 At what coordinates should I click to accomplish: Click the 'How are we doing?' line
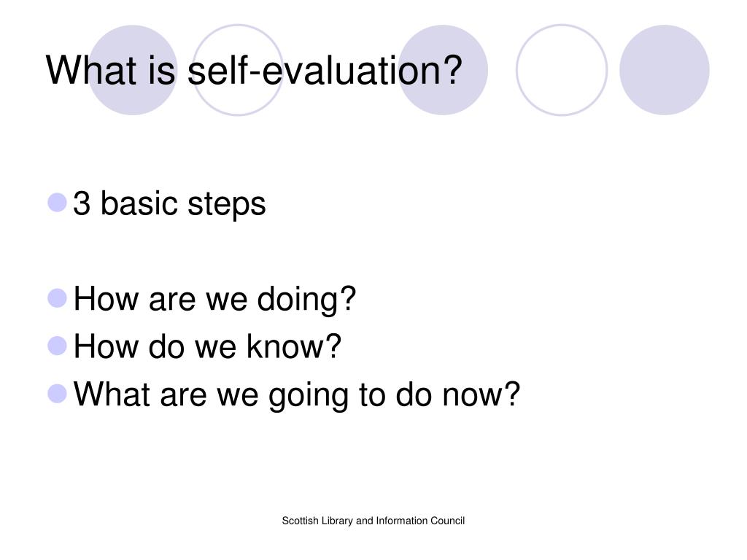[214, 300]
